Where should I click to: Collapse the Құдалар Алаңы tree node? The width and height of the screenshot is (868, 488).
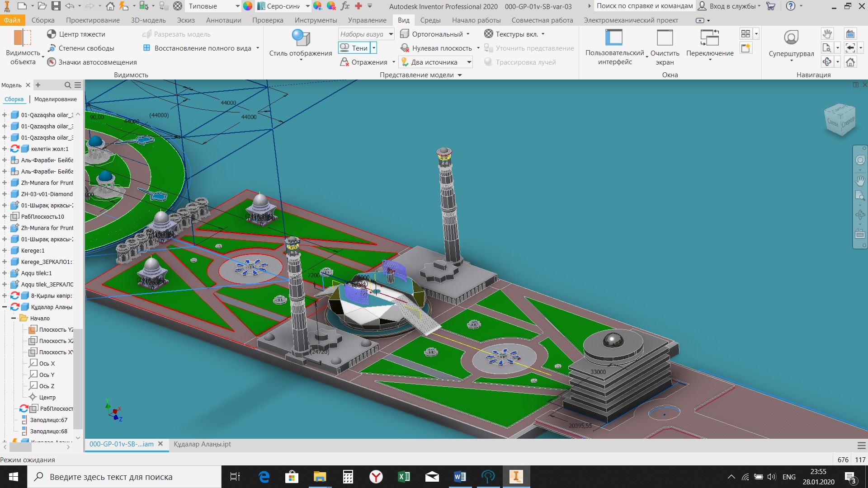pyautogui.click(x=5, y=307)
